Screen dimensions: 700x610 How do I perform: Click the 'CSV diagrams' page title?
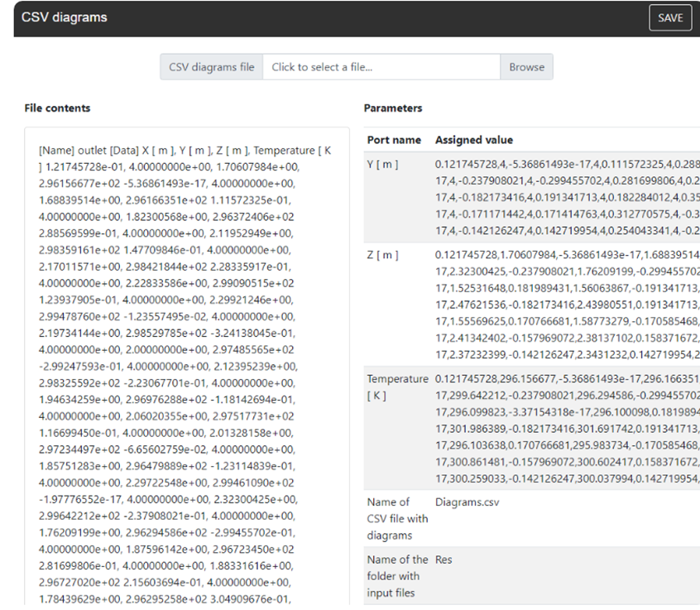64,17
